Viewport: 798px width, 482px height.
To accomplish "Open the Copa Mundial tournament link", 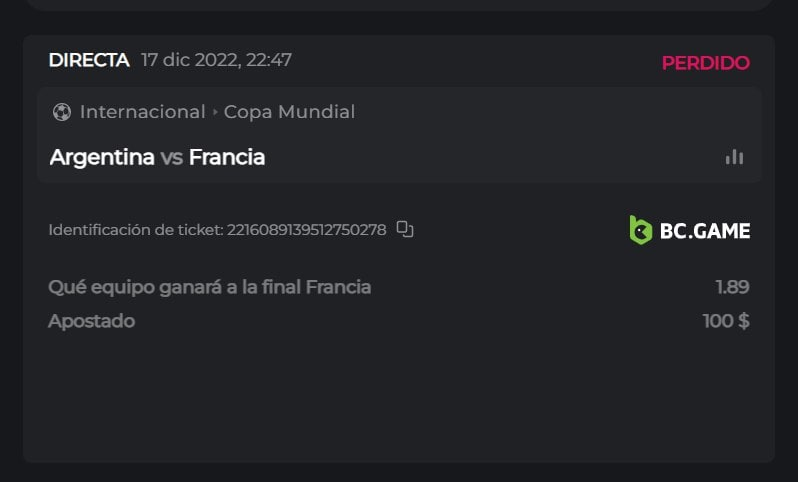I will (289, 112).
